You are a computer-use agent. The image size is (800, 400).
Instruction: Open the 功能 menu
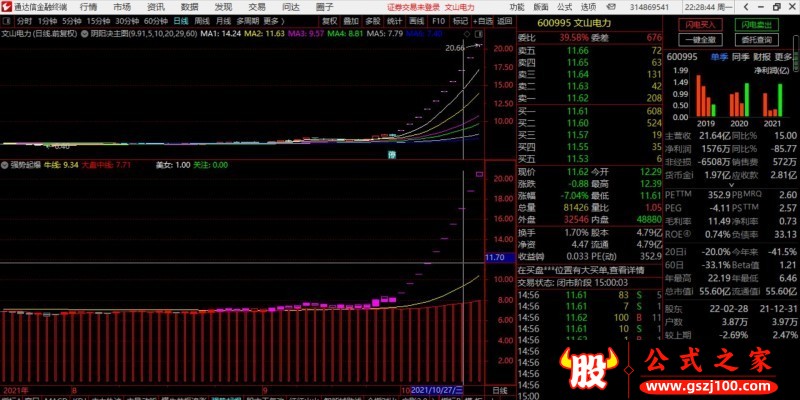pos(517,7)
